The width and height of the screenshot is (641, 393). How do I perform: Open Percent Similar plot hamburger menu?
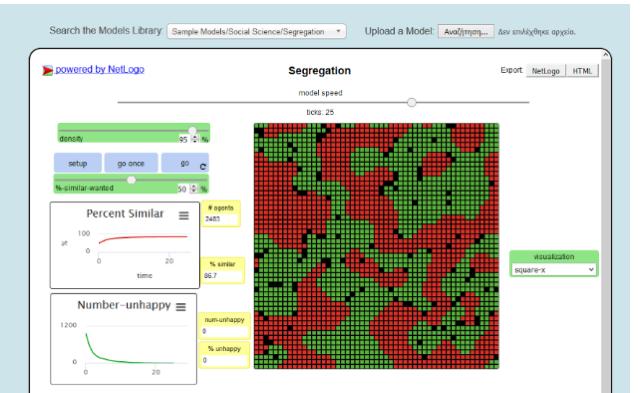click(x=184, y=216)
